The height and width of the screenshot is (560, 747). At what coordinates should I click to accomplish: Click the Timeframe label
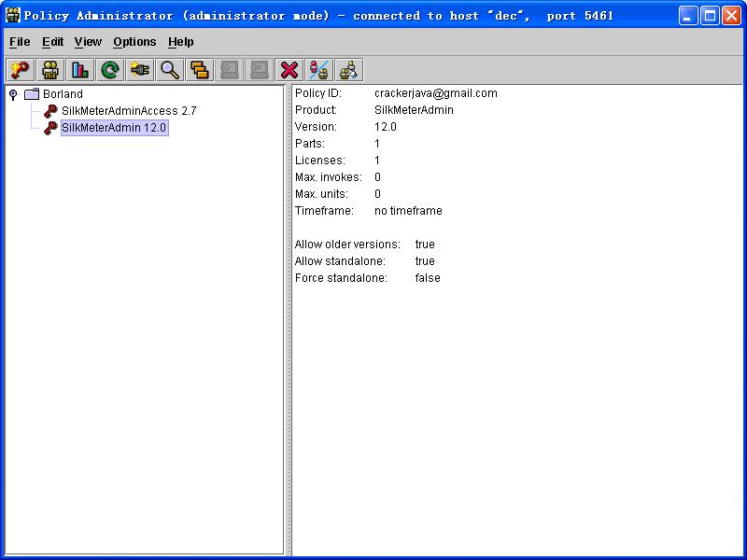coord(324,211)
